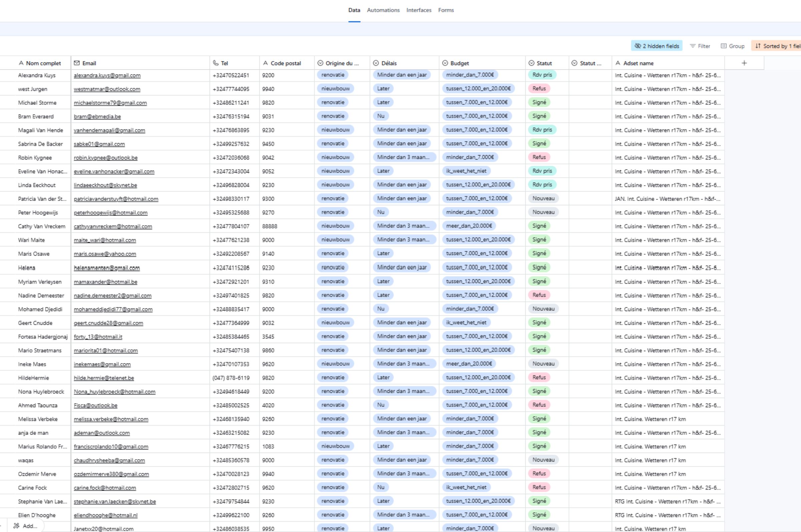Click bram@ebmedia.be email link
Image resolution: width=801 pixels, height=532 pixels.
pos(97,116)
